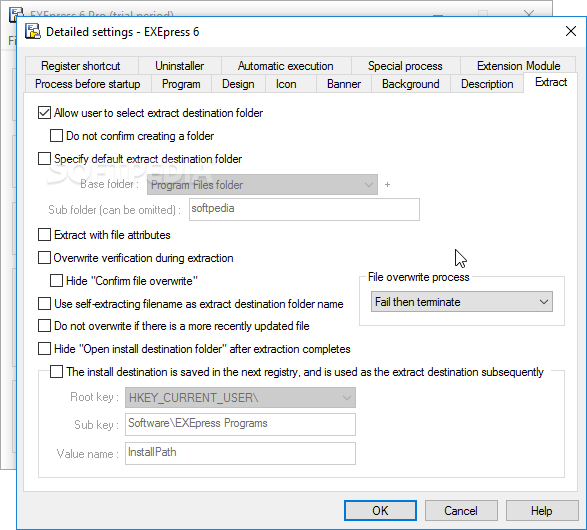Viewport: 587px width, 530px height.
Task: Switch to Process before startup tab
Action: coord(88,84)
